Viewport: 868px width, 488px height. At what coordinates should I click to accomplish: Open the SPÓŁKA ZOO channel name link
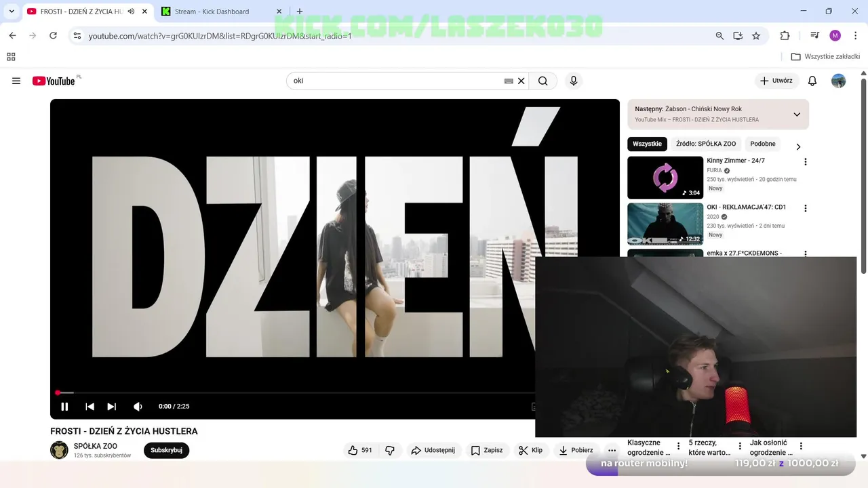(96, 446)
